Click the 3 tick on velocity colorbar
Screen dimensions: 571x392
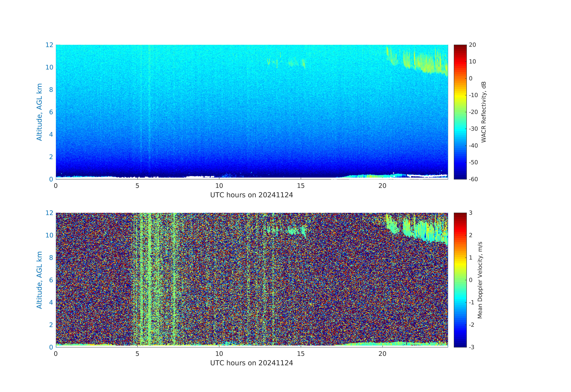coord(471,213)
